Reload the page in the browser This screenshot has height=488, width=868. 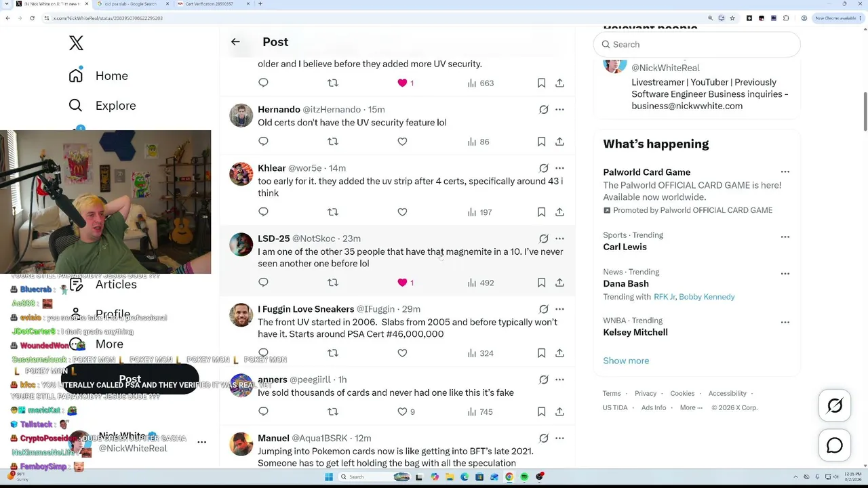coord(32,18)
